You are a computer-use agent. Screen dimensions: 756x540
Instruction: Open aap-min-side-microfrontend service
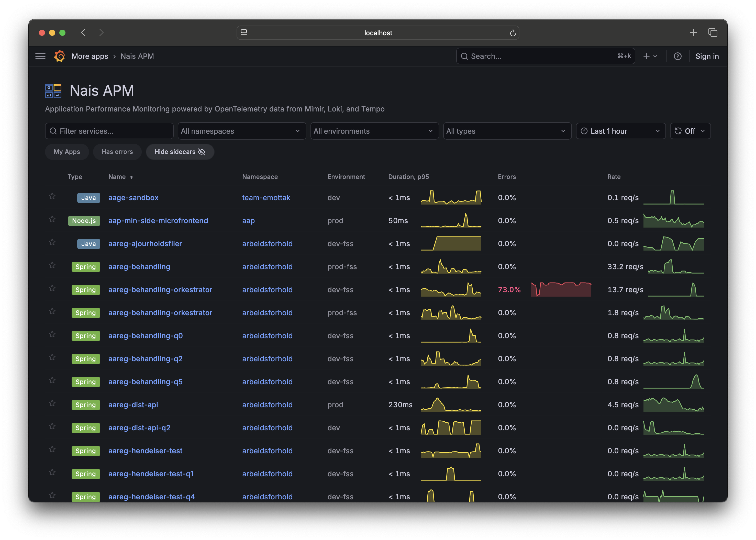pyautogui.click(x=158, y=220)
